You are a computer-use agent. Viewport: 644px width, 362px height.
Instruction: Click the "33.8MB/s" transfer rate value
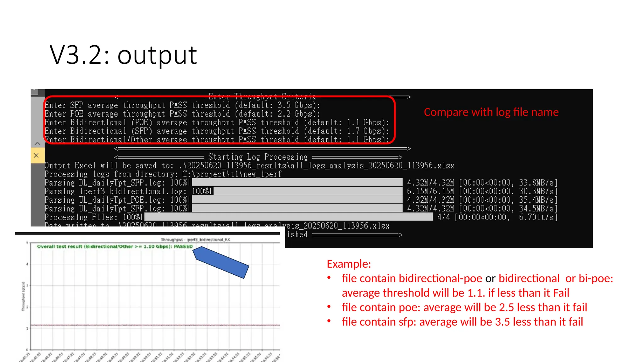click(x=536, y=183)
